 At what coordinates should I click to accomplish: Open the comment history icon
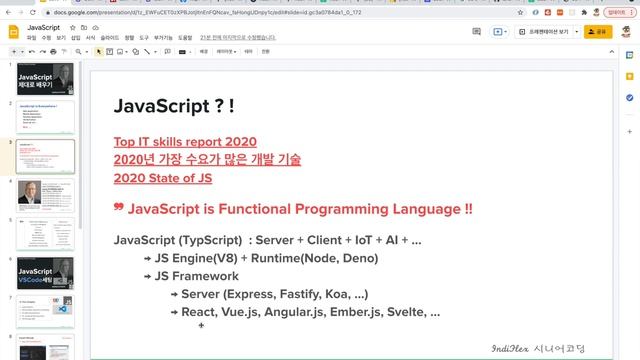tap(476, 31)
